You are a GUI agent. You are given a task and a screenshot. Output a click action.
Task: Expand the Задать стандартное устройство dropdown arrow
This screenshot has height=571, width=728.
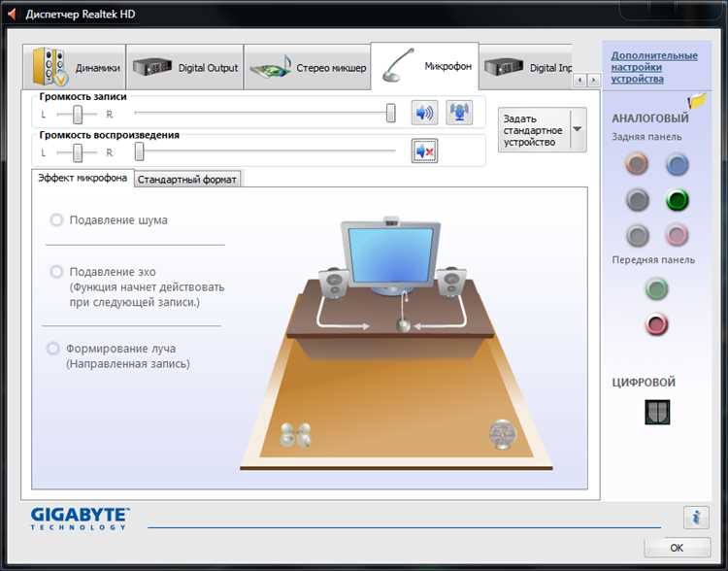coord(578,129)
